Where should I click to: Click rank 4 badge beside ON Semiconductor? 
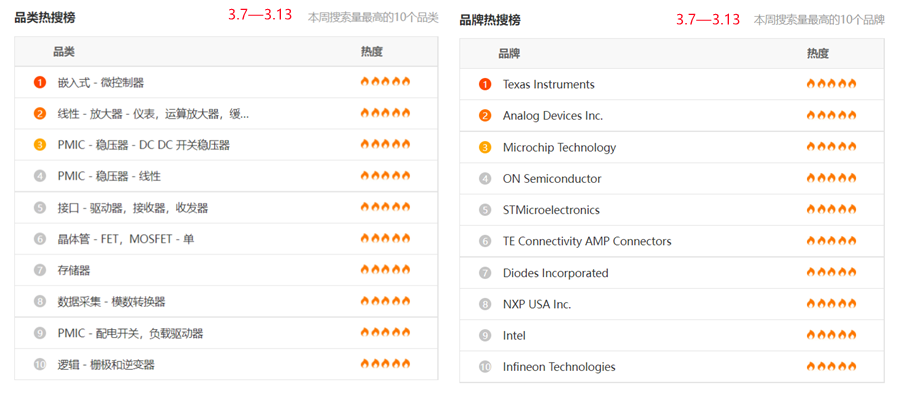(x=485, y=179)
